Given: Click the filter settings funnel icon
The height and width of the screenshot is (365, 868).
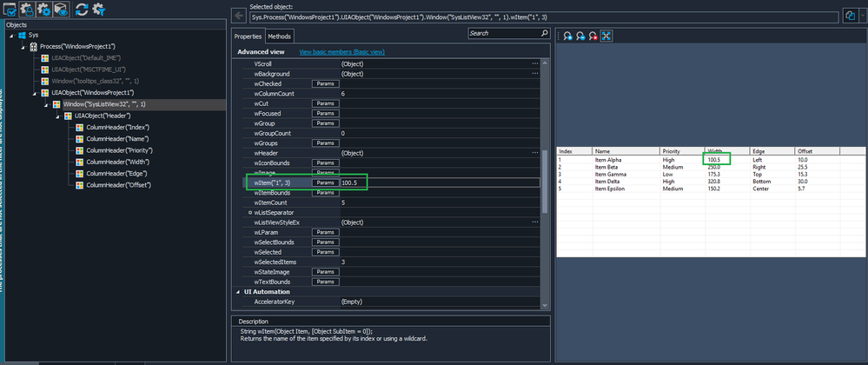Looking at the screenshot, I should coord(100,10).
